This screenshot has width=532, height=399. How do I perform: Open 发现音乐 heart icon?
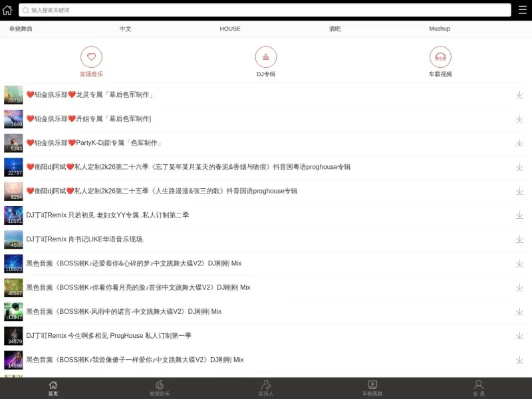point(91,57)
